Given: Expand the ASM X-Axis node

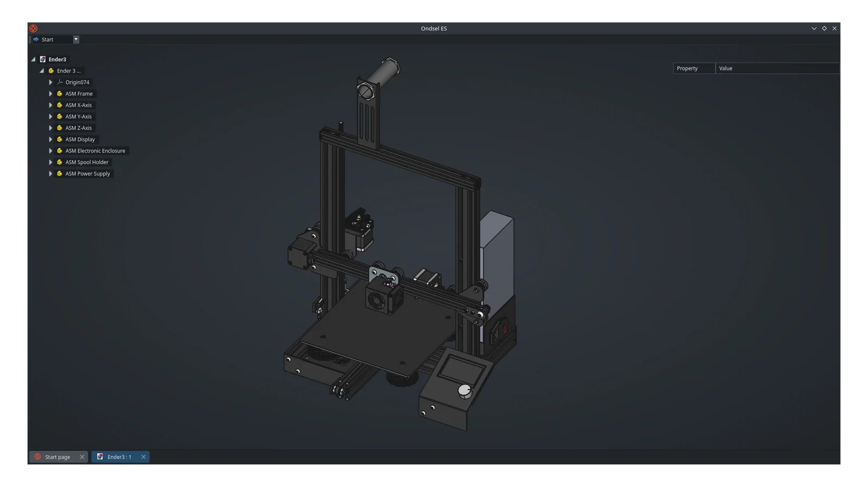Looking at the screenshot, I should [50, 105].
